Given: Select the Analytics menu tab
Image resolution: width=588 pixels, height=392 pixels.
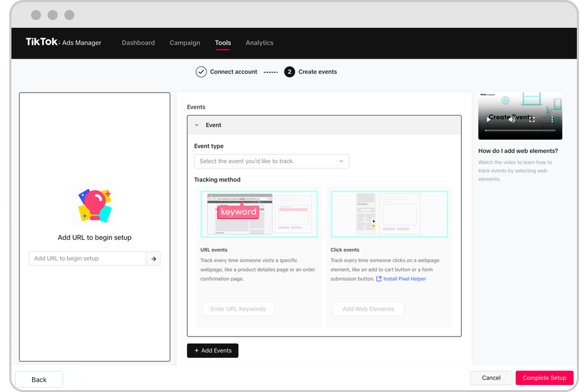Looking at the screenshot, I should pyautogui.click(x=259, y=43).
